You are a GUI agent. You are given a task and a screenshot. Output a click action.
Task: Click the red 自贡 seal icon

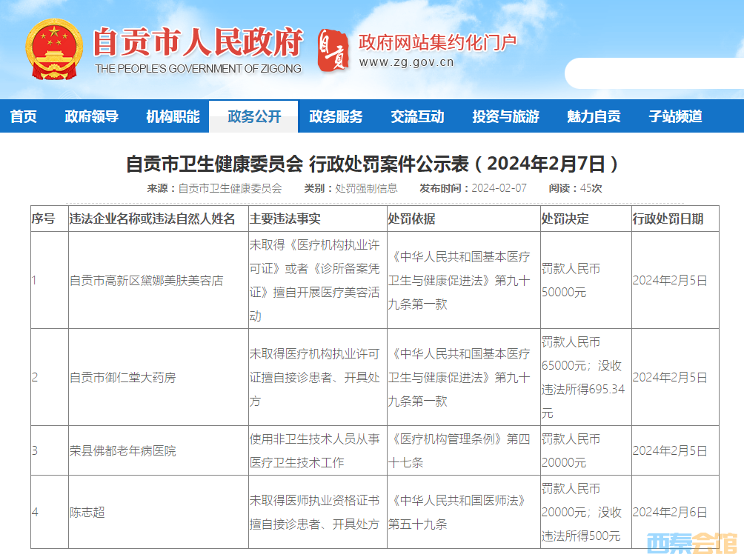coord(333,50)
